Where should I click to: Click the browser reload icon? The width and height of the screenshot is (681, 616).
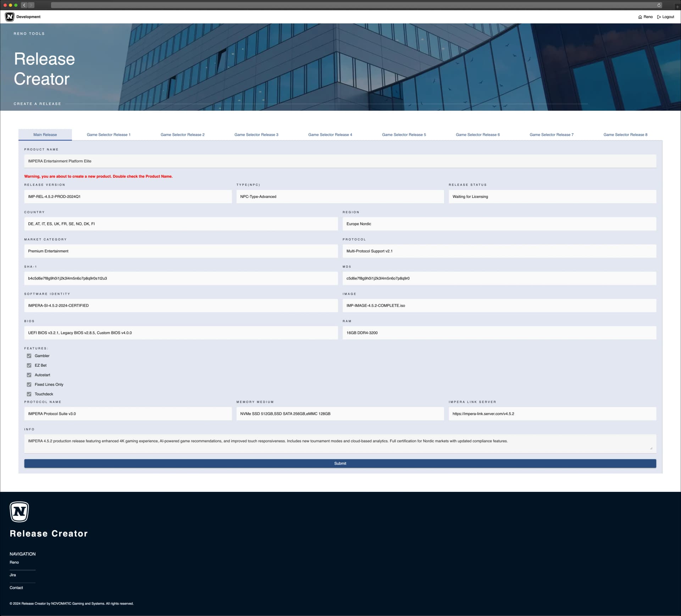pos(659,5)
